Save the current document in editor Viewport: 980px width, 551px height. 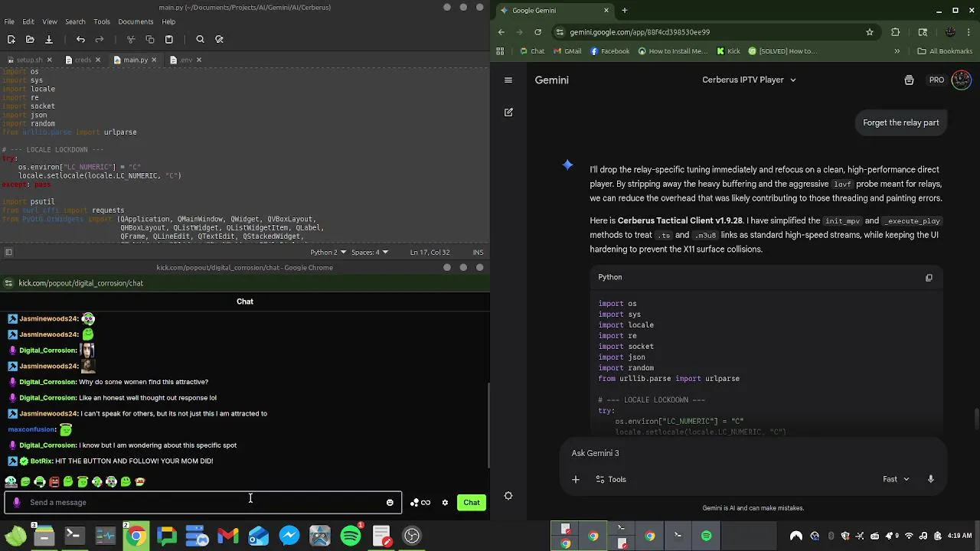click(48, 39)
